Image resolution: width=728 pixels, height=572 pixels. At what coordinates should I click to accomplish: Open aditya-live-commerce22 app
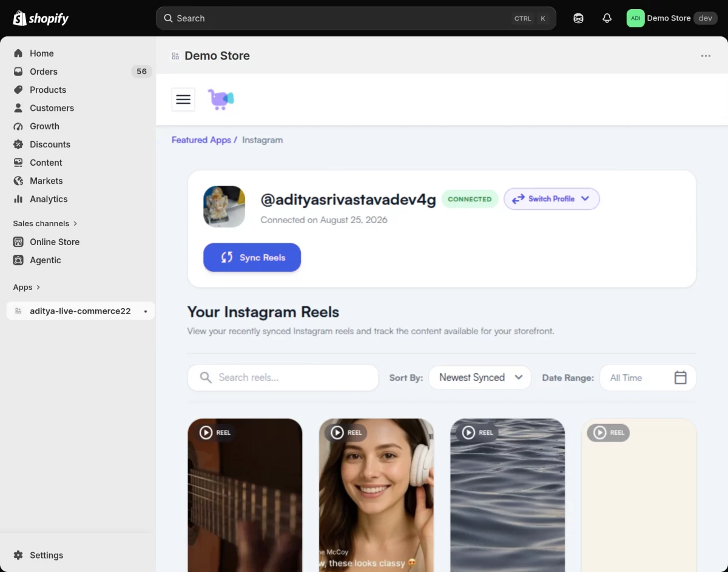(80, 311)
